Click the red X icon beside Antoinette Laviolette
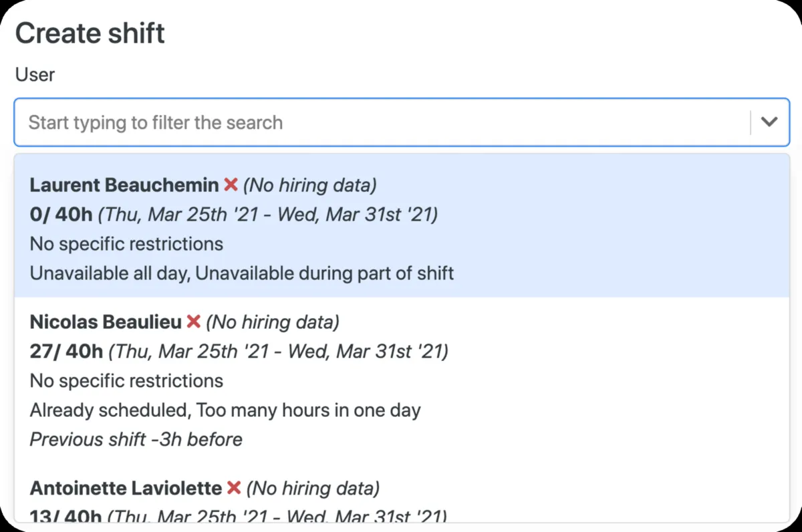 coord(233,489)
